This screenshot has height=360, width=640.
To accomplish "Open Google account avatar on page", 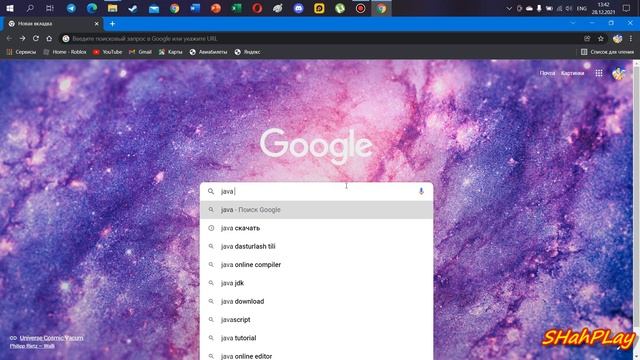I will tap(618, 73).
